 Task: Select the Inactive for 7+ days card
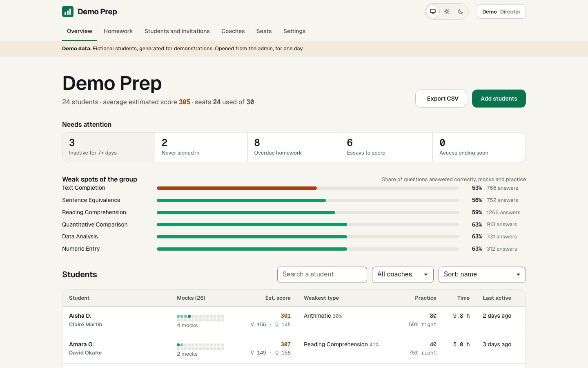point(109,147)
